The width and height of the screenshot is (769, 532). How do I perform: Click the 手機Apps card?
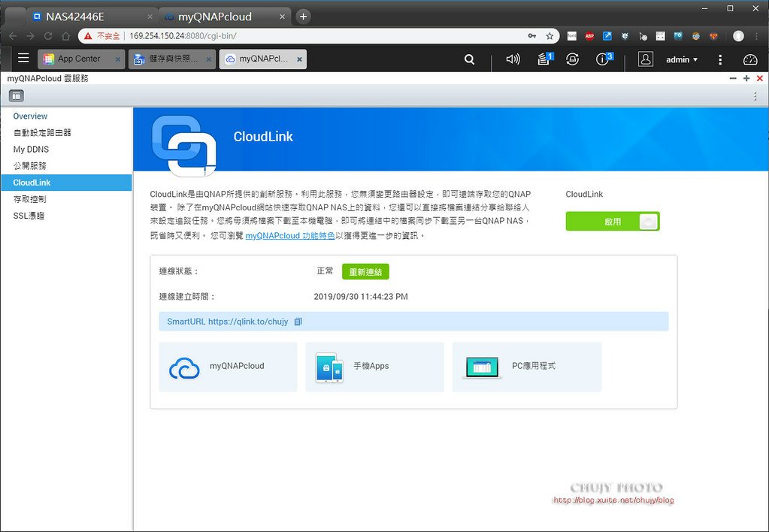click(374, 367)
